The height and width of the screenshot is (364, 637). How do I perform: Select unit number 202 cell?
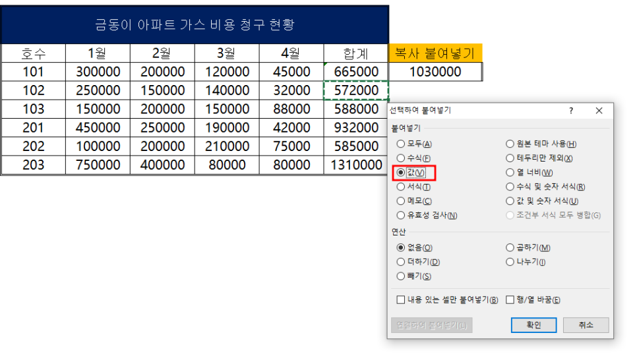[34, 146]
